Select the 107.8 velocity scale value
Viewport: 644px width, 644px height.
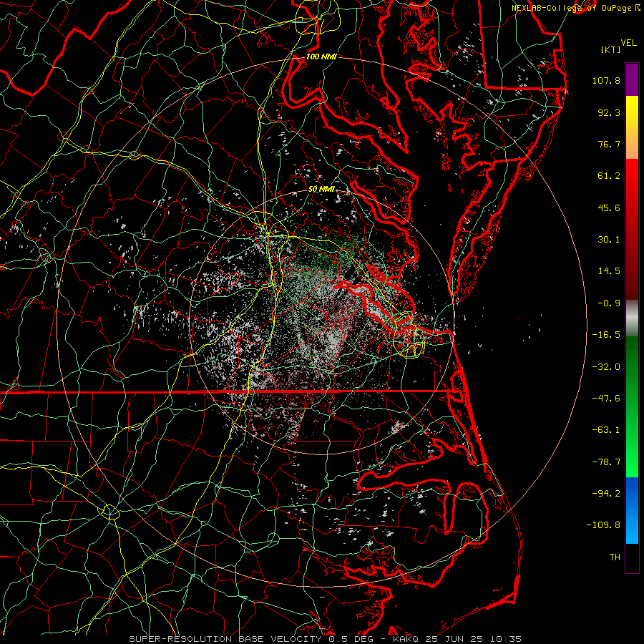click(x=606, y=80)
